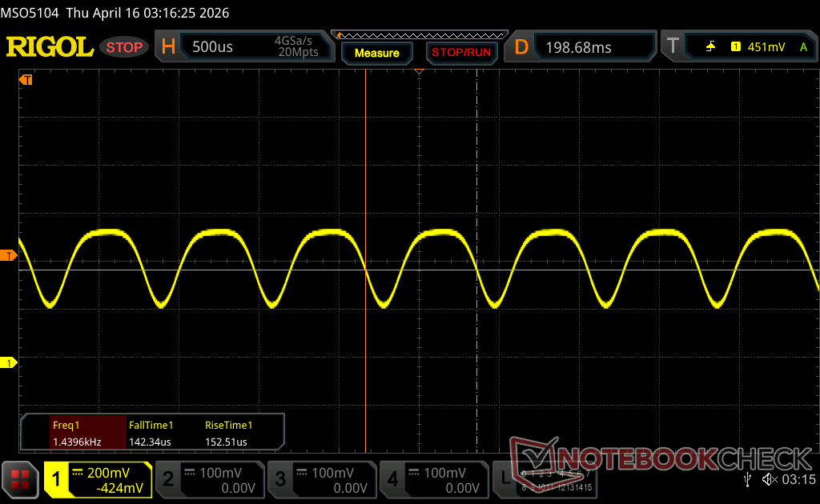Select the channel 1 ground level marker
Image resolution: width=820 pixels, height=504 pixels.
10,363
